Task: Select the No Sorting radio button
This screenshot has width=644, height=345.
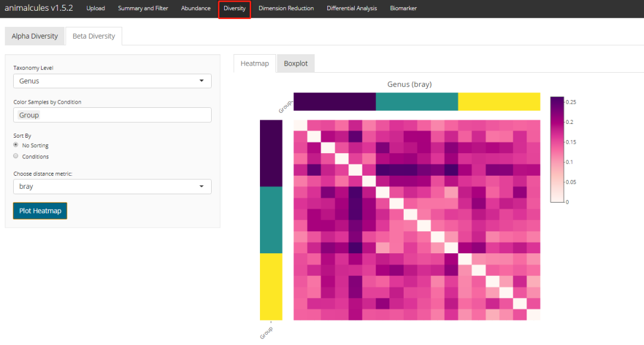Action: [16, 145]
